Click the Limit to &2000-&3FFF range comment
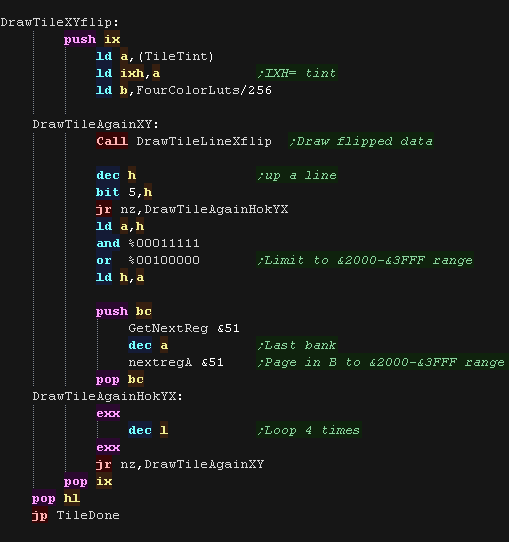 point(365,260)
